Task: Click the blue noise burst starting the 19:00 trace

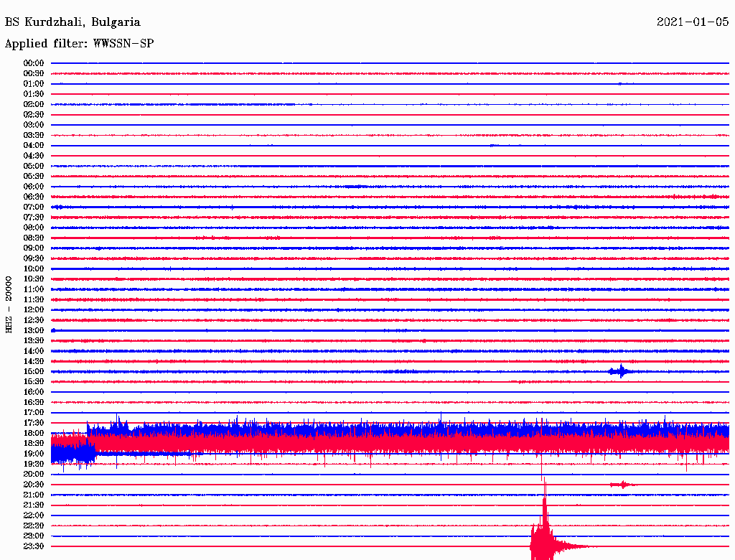Action: tap(73, 454)
